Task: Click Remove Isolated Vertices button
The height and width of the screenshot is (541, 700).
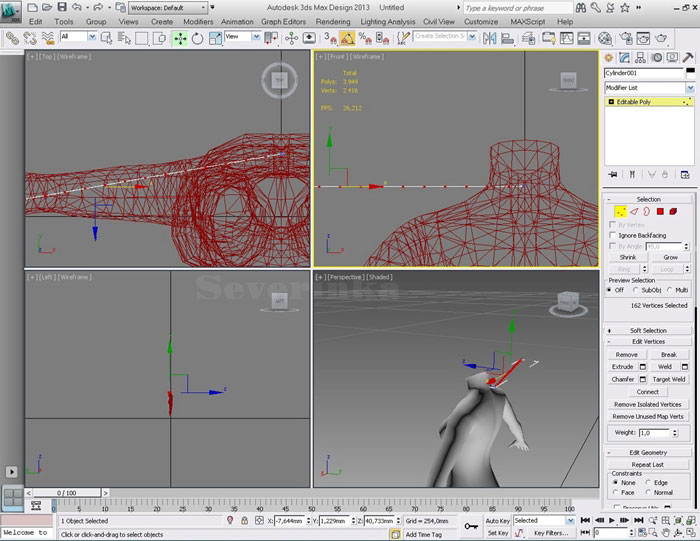Action: [x=648, y=404]
